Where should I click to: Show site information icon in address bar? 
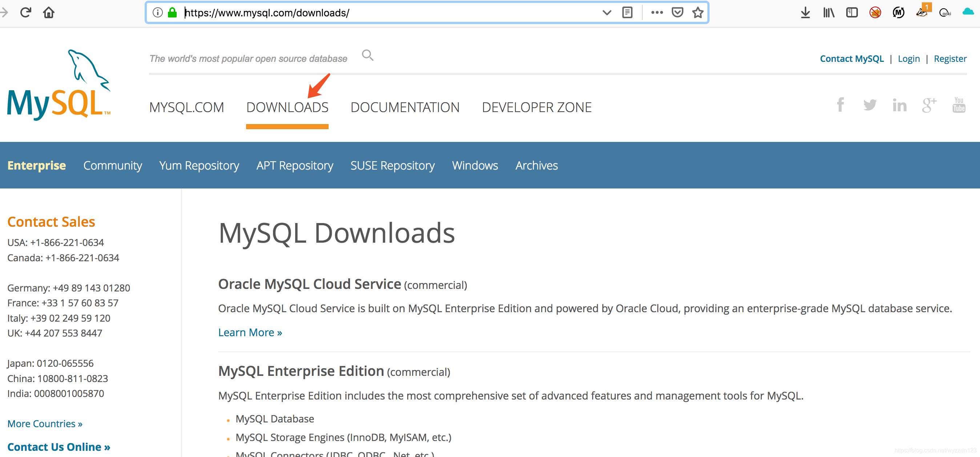tap(157, 13)
